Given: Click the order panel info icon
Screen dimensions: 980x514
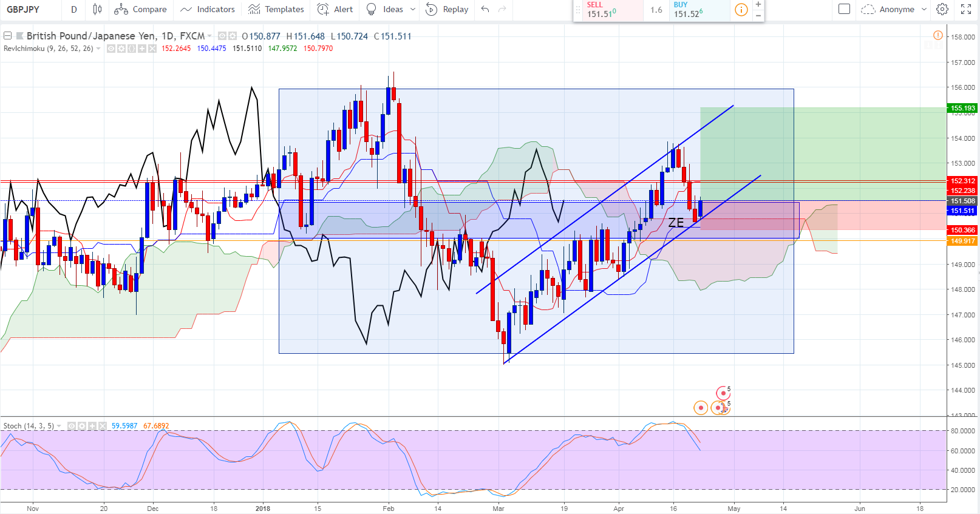Looking at the screenshot, I should (741, 10).
